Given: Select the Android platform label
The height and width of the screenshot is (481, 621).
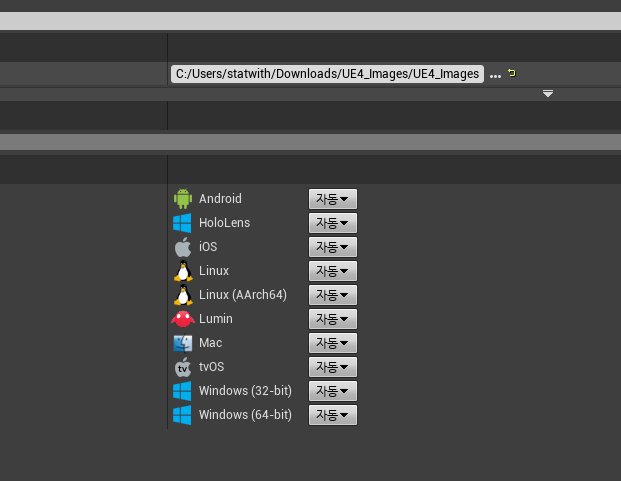Looking at the screenshot, I should pyautogui.click(x=220, y=199).
